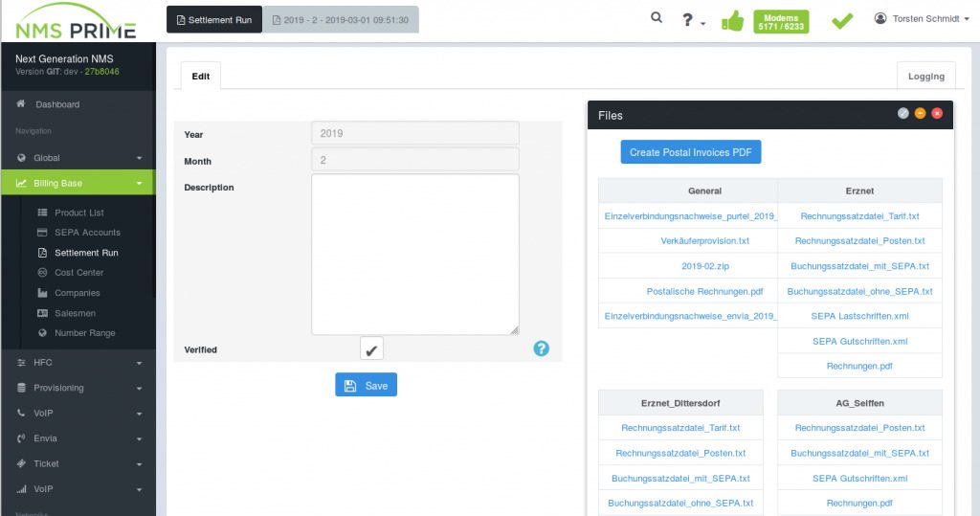Image resolution: width=980 pixels, height=516 pixels.
Task: Open SEPA Accounts
Action: click(87, 233)
